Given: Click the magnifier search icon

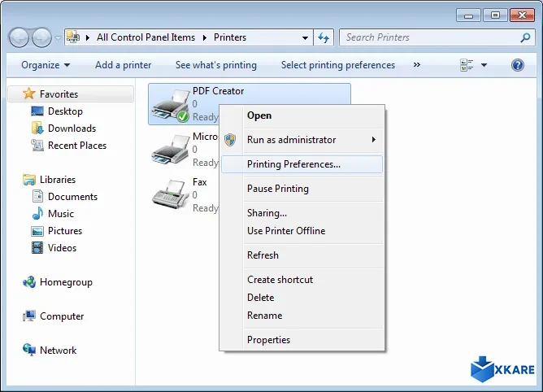Looking at the screenshot, I should click(525, 37).
